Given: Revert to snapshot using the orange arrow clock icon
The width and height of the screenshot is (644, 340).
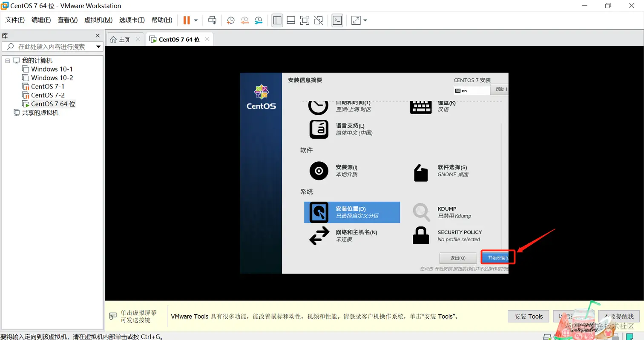Looking at the screenshot, I should [x=244, y=20].
